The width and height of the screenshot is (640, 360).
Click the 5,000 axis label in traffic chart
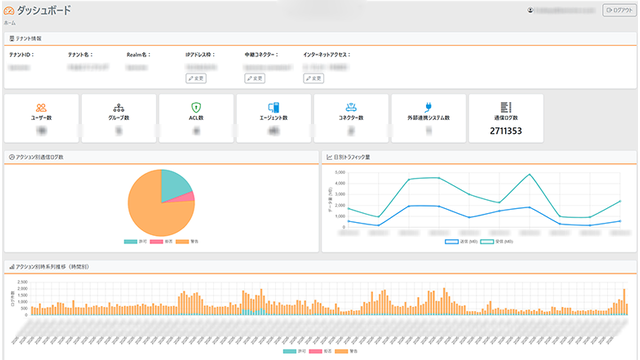pyautogui.click(x=340, y=172)
